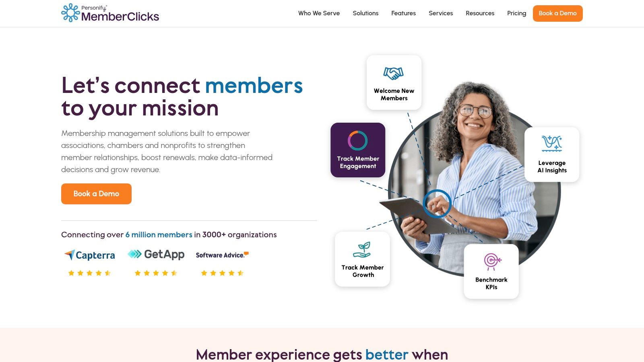Click the MemberClicks snowflake logo icon

pyautogui.click(x=70, y=13)
